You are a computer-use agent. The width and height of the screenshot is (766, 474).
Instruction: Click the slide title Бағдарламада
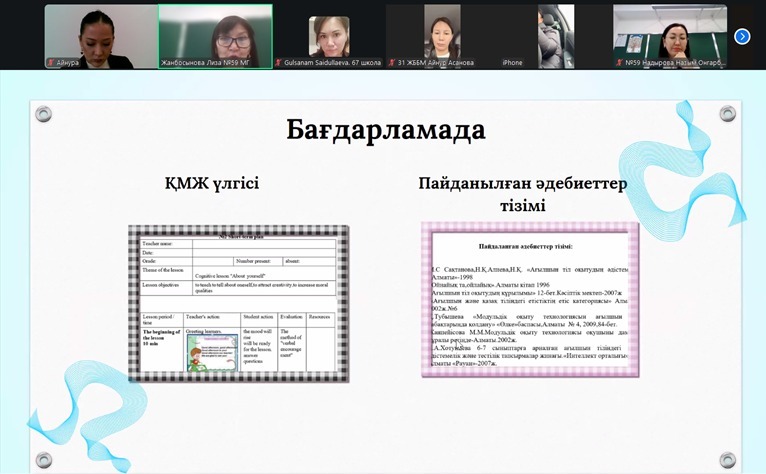pos(385,130)
